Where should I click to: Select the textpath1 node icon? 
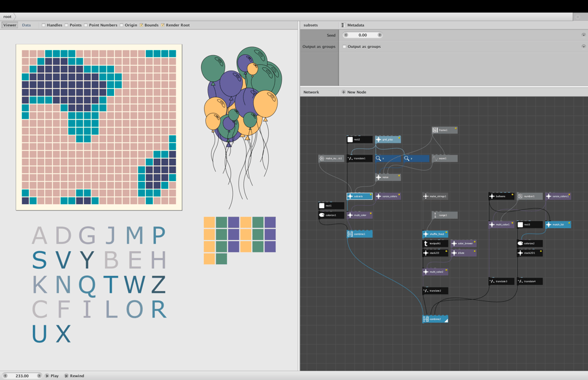point(426,244)
